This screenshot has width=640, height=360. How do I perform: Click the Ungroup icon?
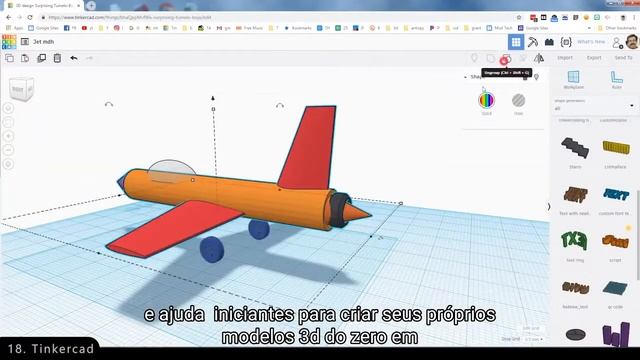506,59
